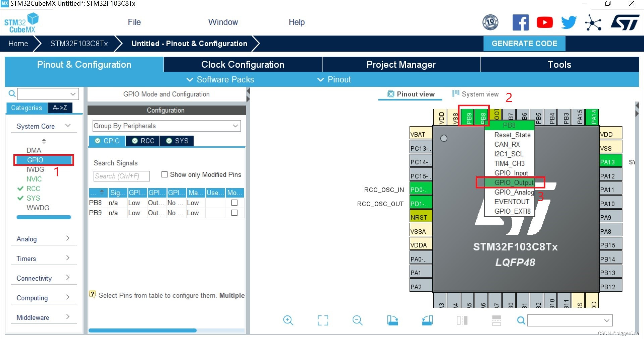644x339 pixels.
Task: Open ST Facebook page icon
Action: 521,22
